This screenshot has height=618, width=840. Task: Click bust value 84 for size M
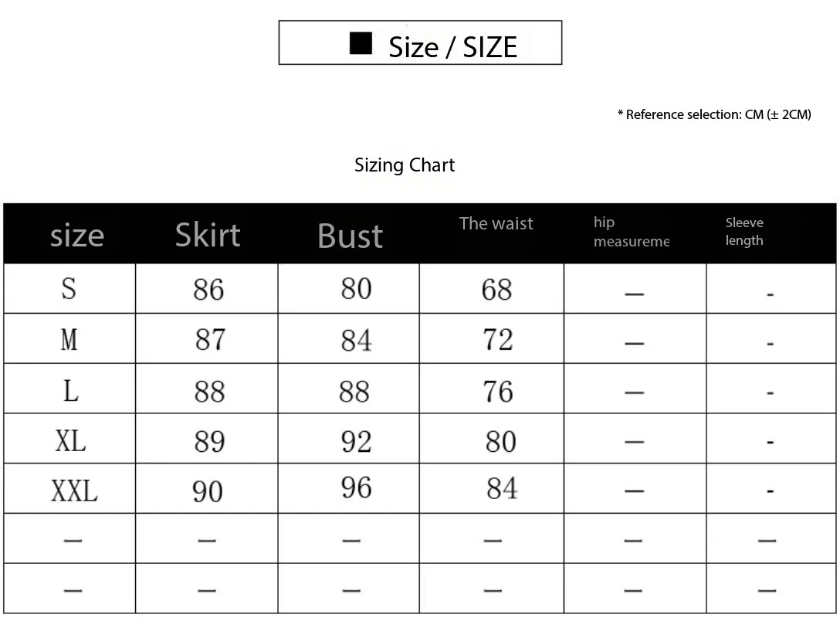coord(356,340)
